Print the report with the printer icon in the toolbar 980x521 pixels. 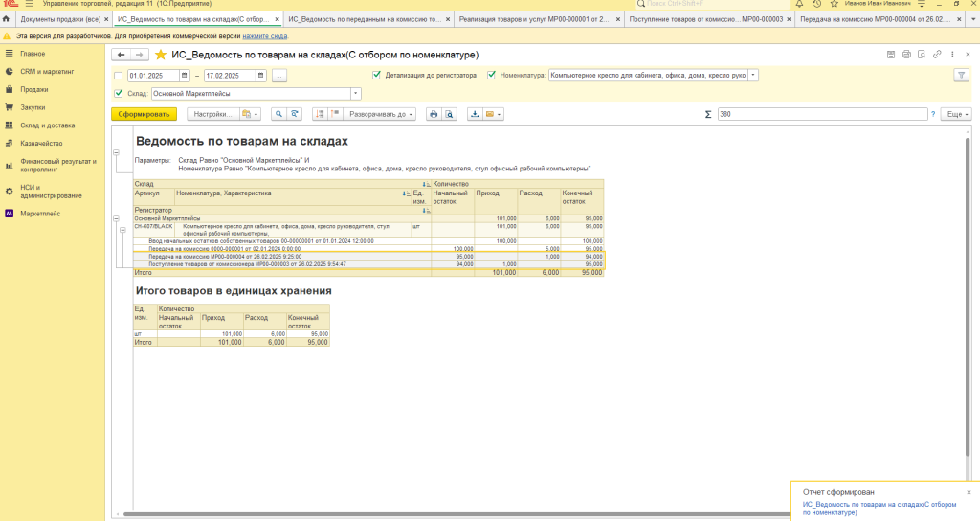point(434,115)
